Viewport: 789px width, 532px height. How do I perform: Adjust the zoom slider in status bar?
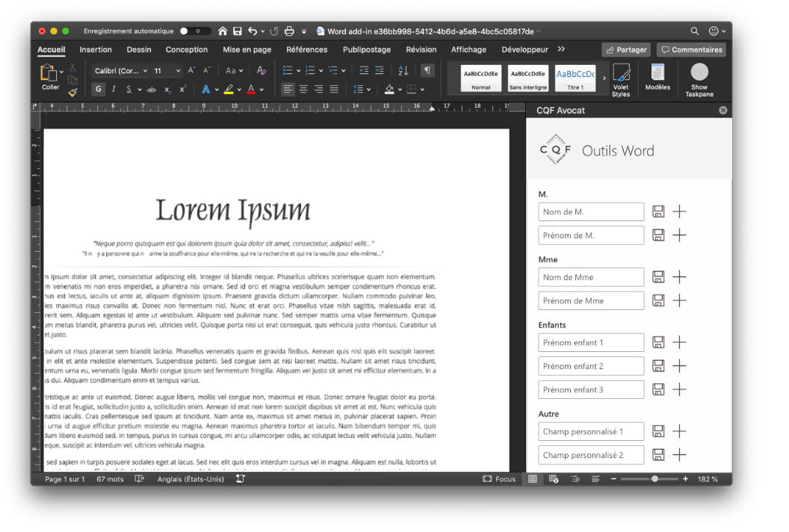(655, 479)
